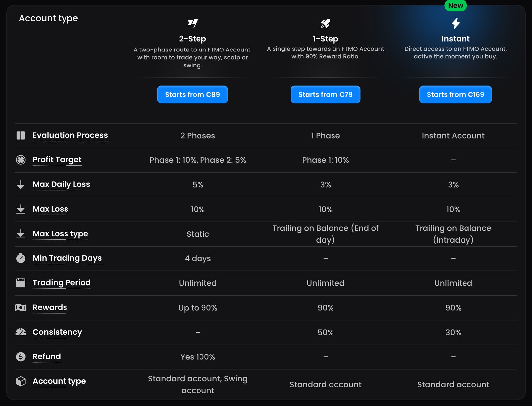
Task: Click the Consistency gauge icon
Action: coord(21,332)
